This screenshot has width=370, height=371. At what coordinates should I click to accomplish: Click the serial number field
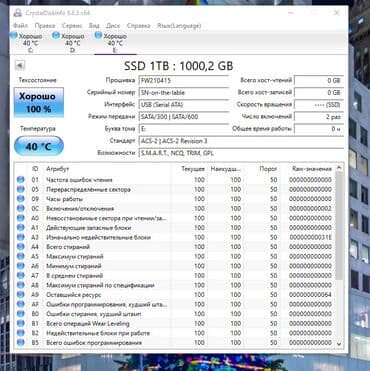183,93
